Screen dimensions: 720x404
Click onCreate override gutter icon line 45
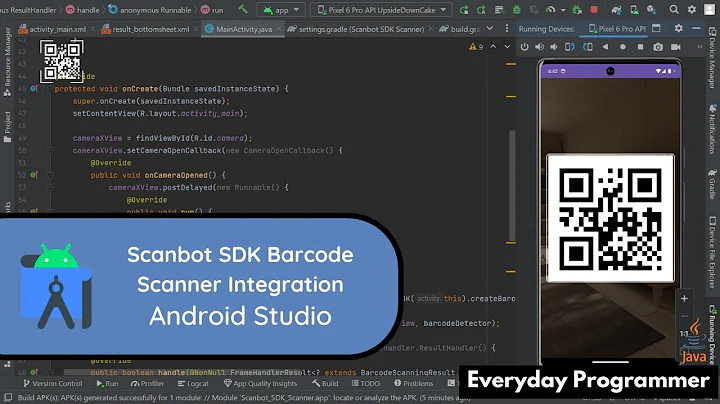click(34, 89)
